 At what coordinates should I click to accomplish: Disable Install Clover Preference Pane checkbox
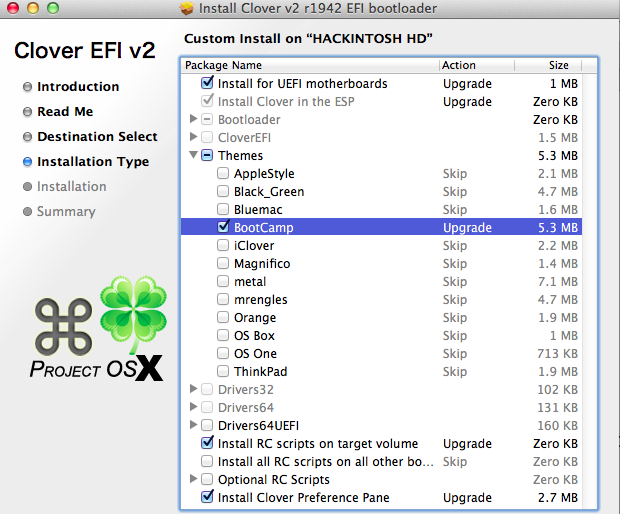[207, 498]
